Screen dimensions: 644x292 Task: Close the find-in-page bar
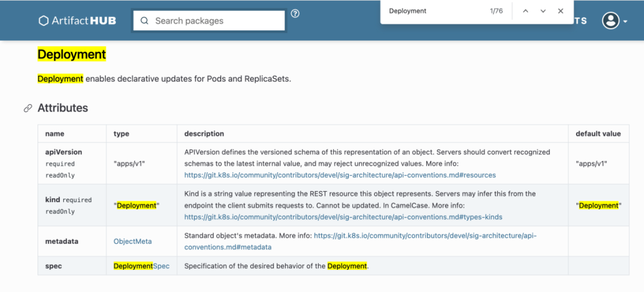561,11
